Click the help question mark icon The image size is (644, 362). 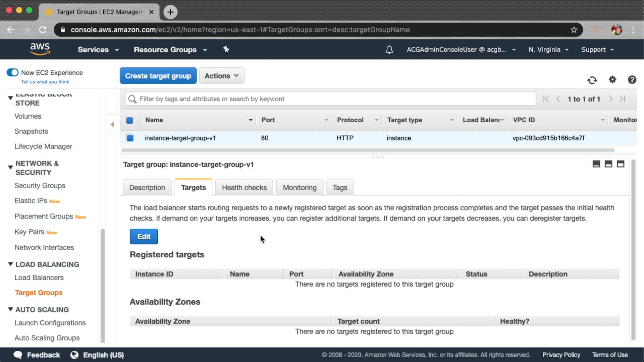coord(632,80)
